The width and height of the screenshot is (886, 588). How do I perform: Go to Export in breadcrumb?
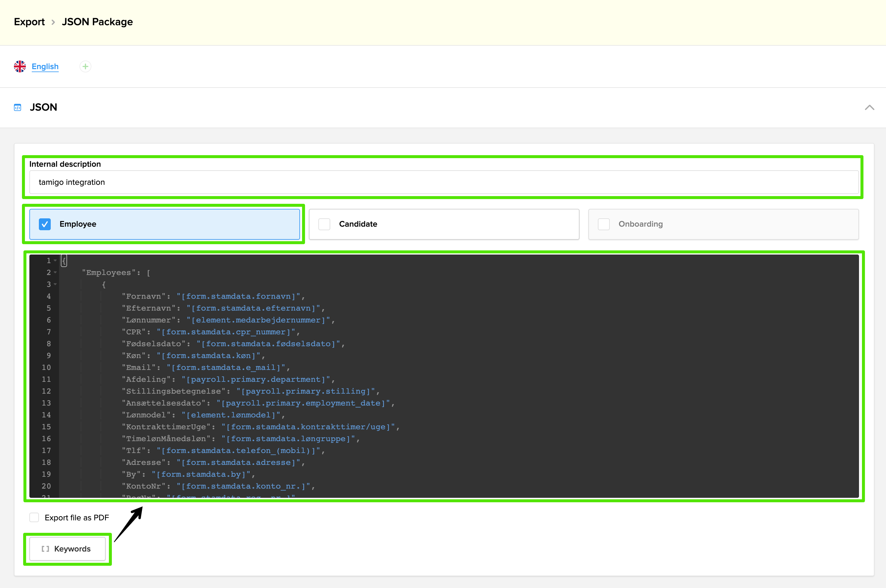[x=29, y=22]
